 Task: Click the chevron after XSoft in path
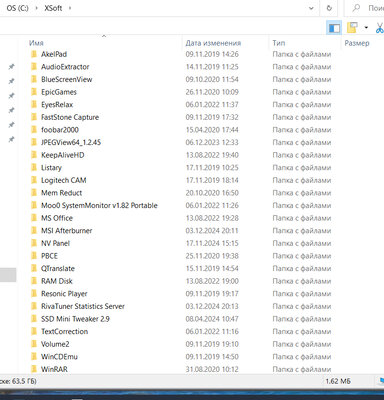click(x=70, y=8)
